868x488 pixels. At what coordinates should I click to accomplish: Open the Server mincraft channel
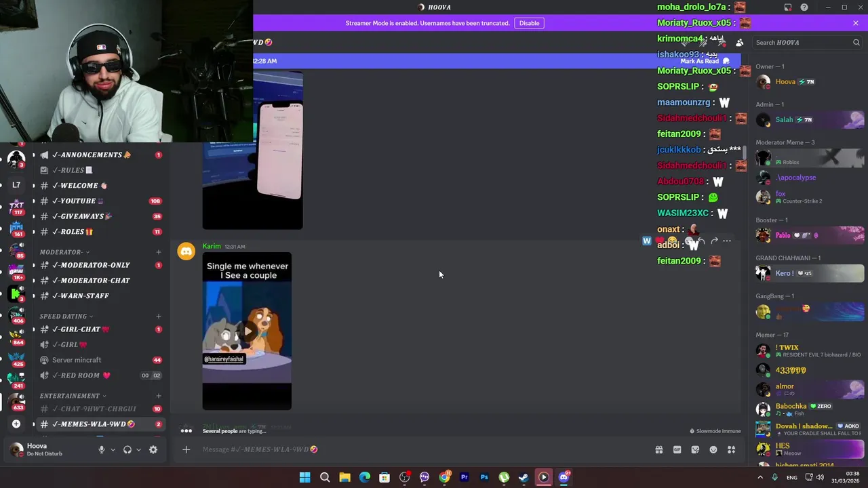102,360
